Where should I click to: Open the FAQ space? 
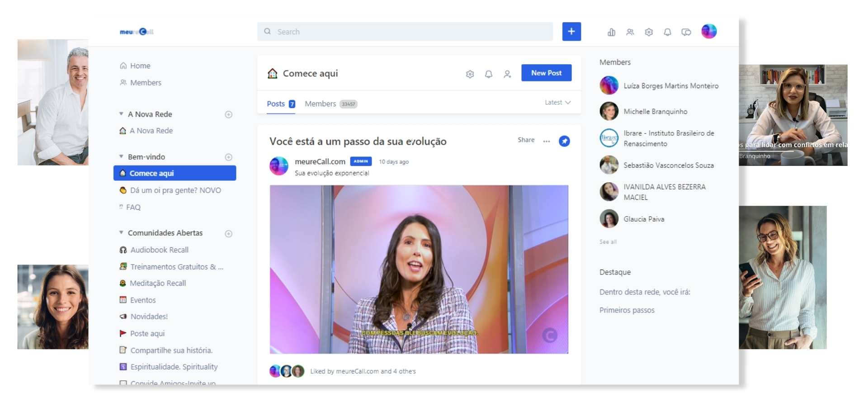coord(130,207)
